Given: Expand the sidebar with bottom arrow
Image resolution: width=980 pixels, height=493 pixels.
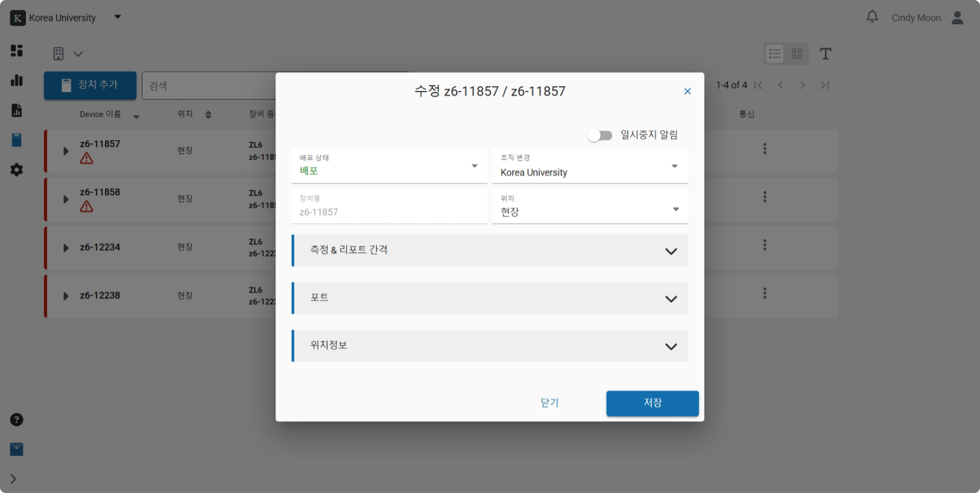Looking at the screenshot, I should pos(13,479).
